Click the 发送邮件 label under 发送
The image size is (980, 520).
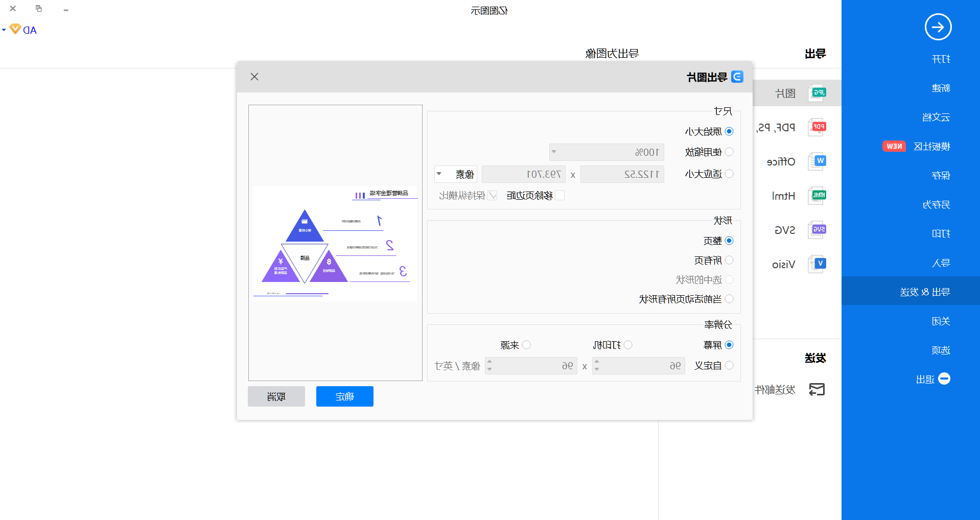775,390
